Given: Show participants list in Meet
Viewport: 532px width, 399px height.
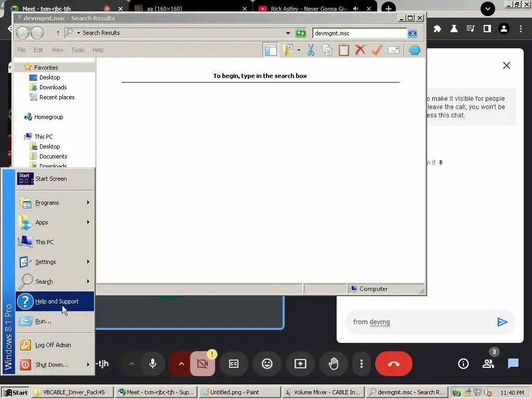Looking at the screenshot, I should pyautogui.click(x=488, y=364).
